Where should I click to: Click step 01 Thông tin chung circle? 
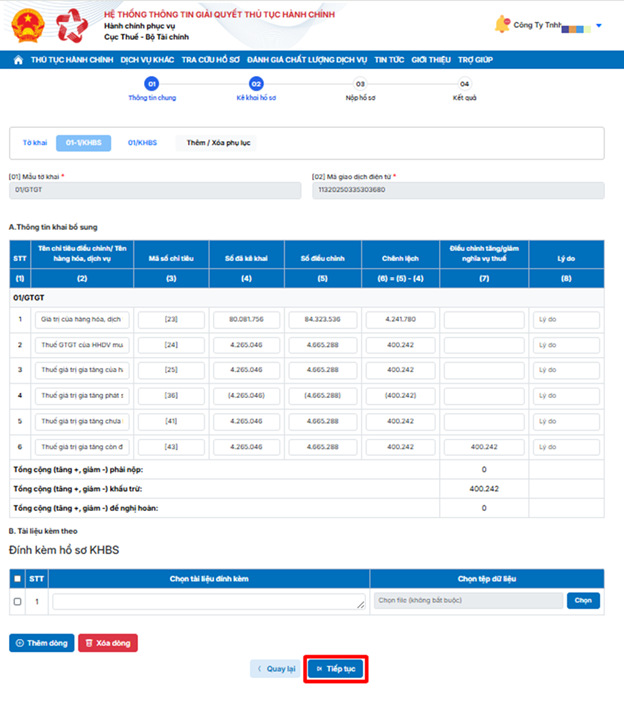click(x=152, y=85)
